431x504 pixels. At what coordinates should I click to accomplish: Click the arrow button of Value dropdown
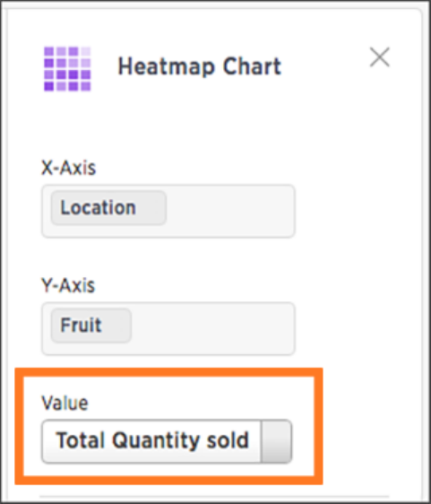[277, 441]
